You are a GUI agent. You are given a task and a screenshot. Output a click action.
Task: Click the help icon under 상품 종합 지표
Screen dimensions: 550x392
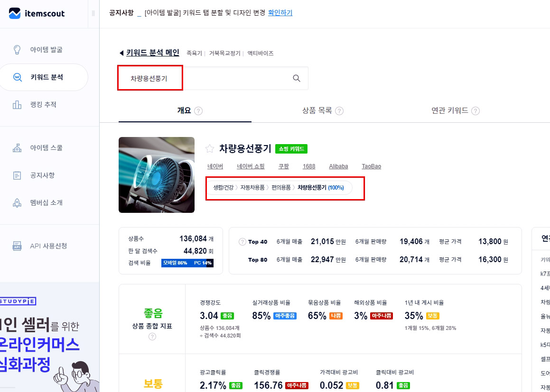[152, 337]
